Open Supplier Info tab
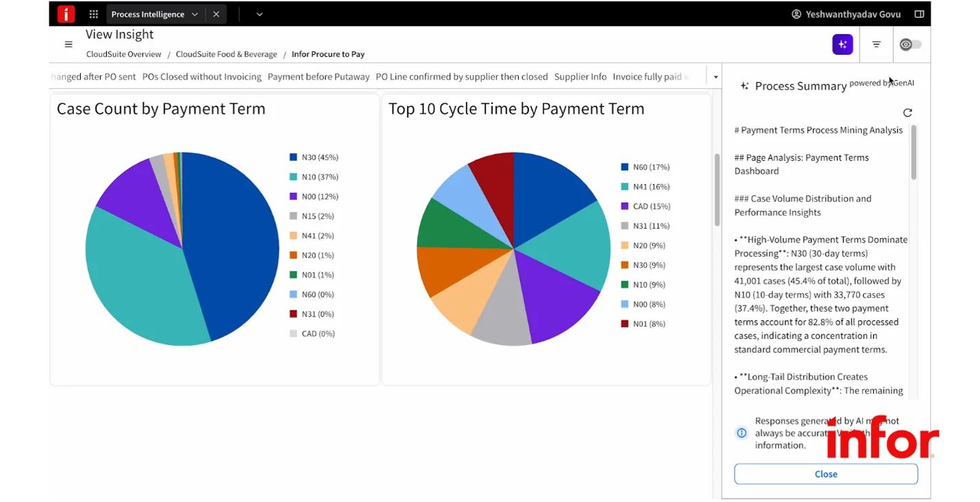Screen dimensions: 980x502 pos(580,77)
